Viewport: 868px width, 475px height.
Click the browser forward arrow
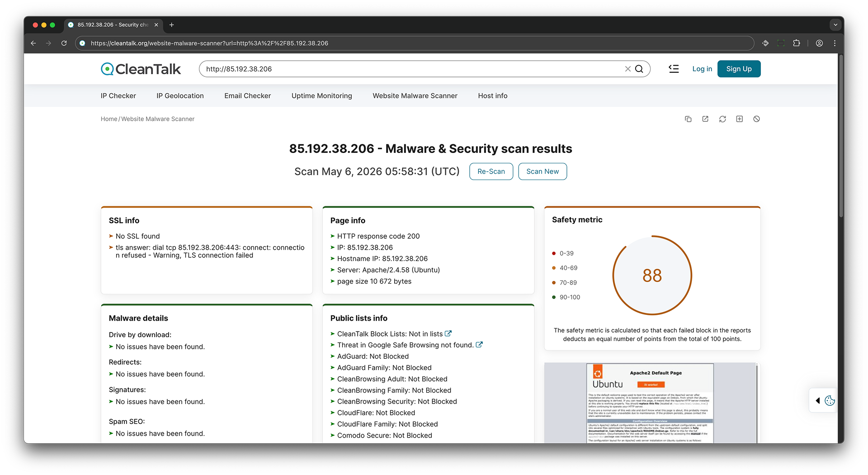tap(49, 43)
